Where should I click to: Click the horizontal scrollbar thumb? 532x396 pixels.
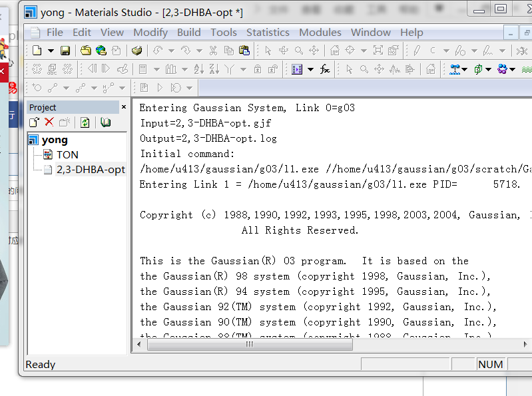pos(250,345)
